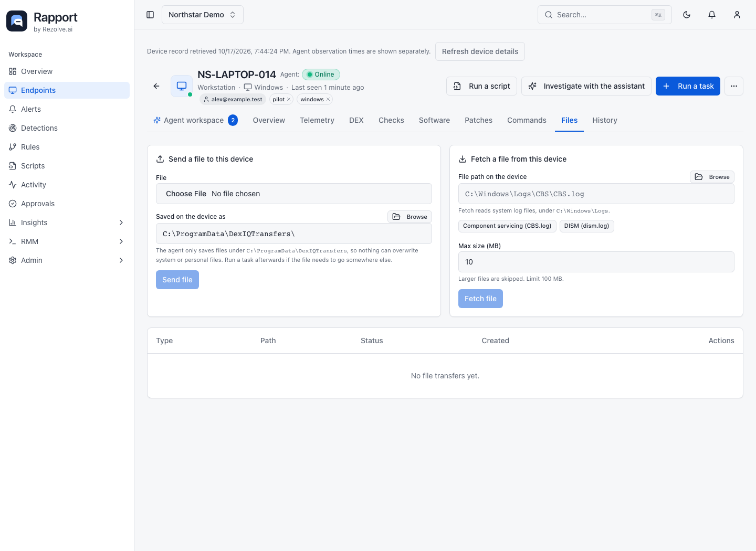Browse for Saved on the device path
This screenshot has height=551, width=756.
[409, 217]
